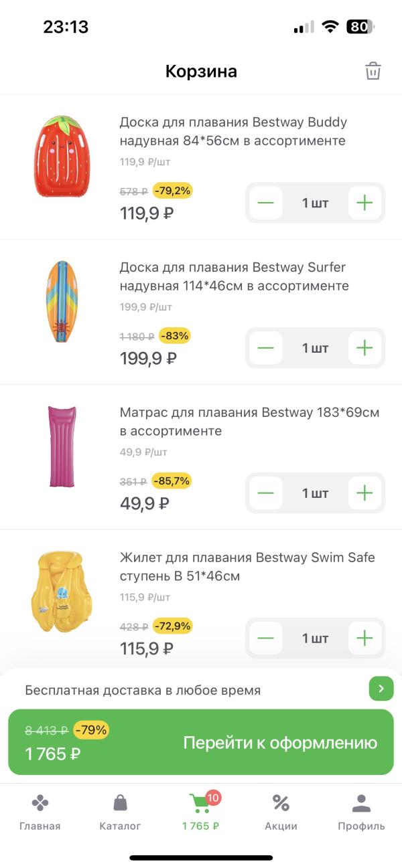Decrease Swim Safe vest quantity
The height and width of the screenshot is (868, 402).
coord(266,638)
